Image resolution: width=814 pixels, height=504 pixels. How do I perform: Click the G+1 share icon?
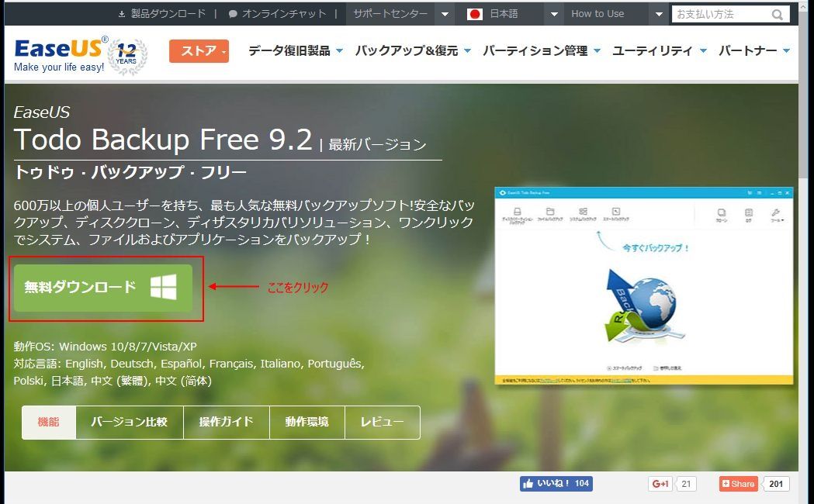click(x=660, y=484)
